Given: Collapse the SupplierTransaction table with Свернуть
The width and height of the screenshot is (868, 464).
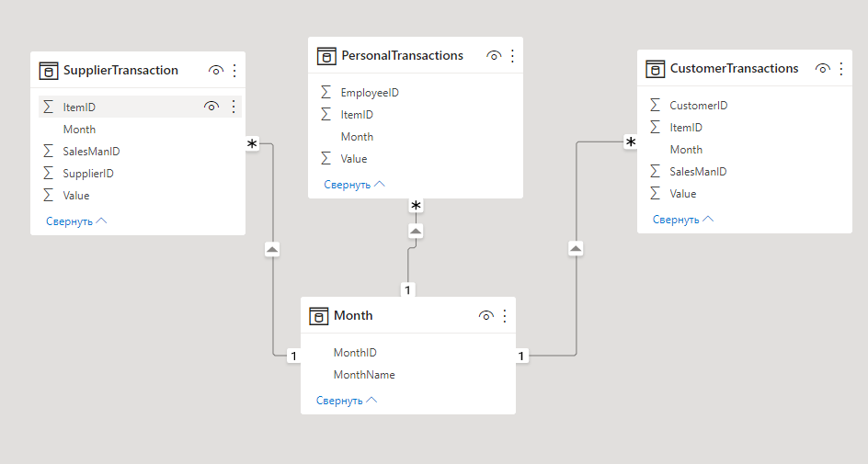Looking at the screenshot, I should [76, 221].
